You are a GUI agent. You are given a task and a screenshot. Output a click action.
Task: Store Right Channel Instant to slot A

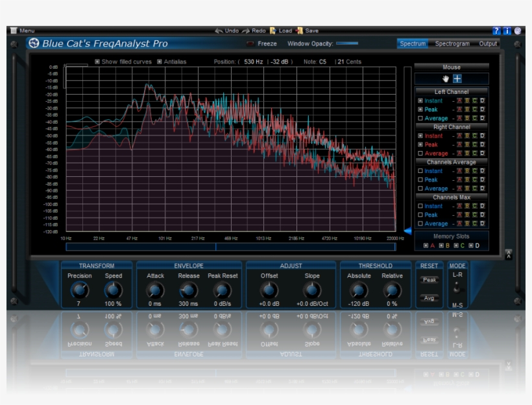click(x=459, y=135)
